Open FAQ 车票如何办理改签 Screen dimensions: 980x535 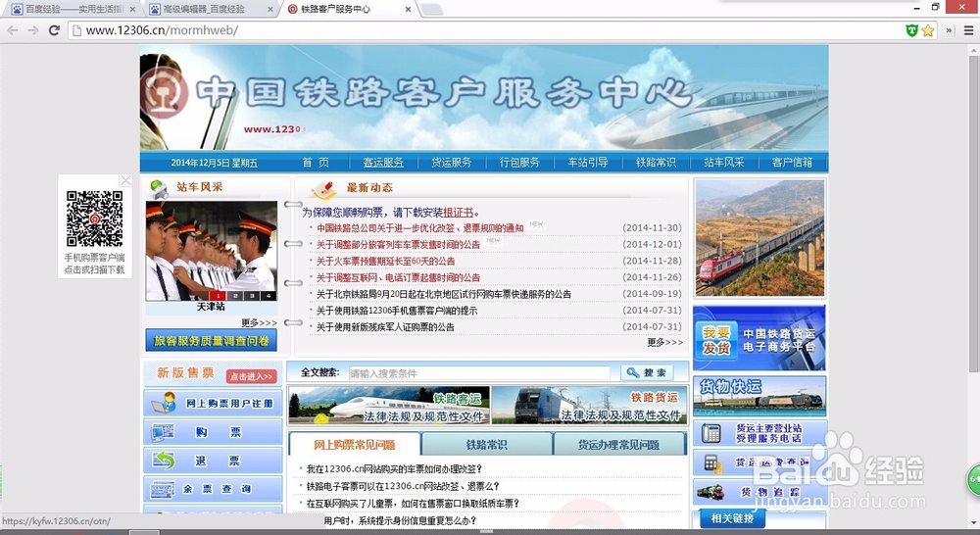click(394, 468)
